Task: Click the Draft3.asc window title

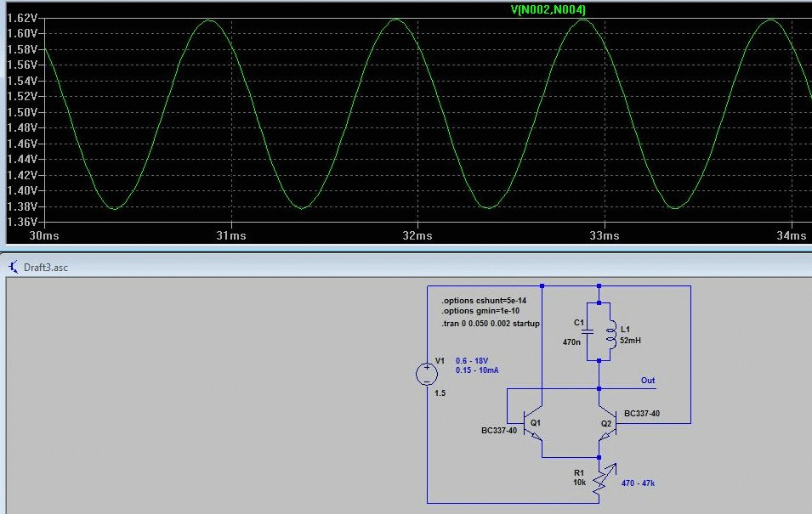Action: click(46, 268)
